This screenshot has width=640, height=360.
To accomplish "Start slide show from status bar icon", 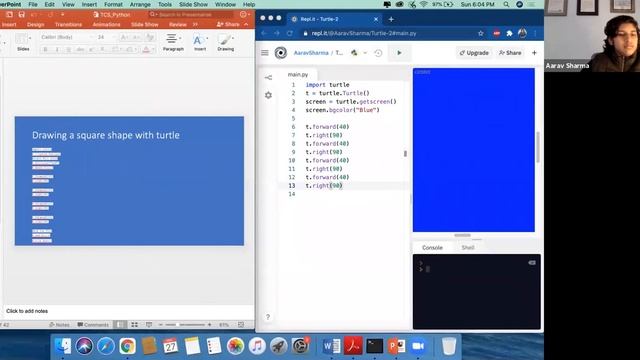I will (149, 324).
